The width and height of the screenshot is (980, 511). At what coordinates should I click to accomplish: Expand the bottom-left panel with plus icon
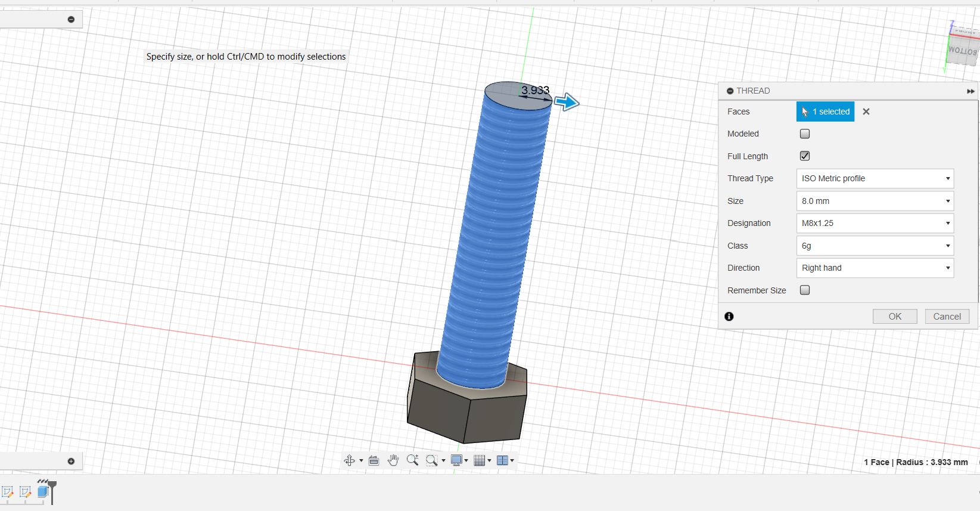click(x=71, y=461)
